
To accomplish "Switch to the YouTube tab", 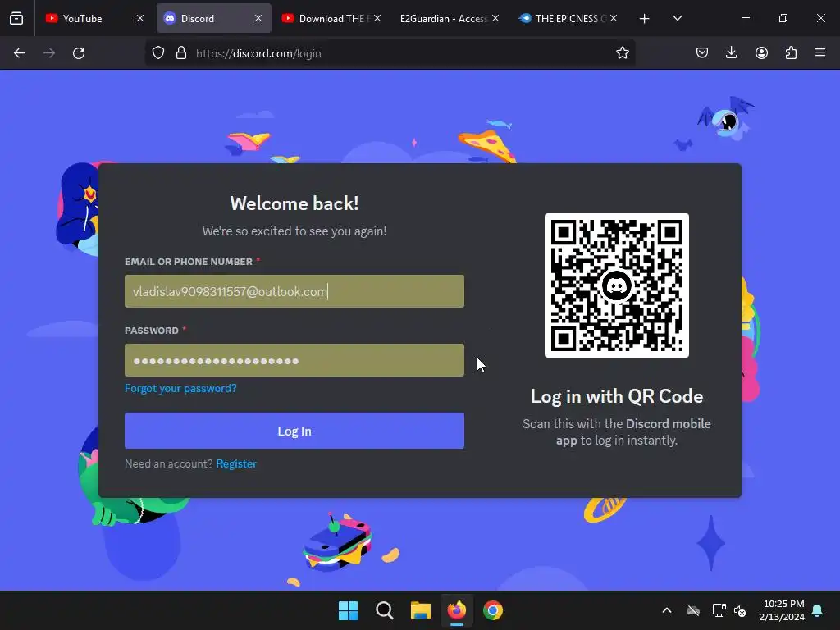I will (94, 18).
